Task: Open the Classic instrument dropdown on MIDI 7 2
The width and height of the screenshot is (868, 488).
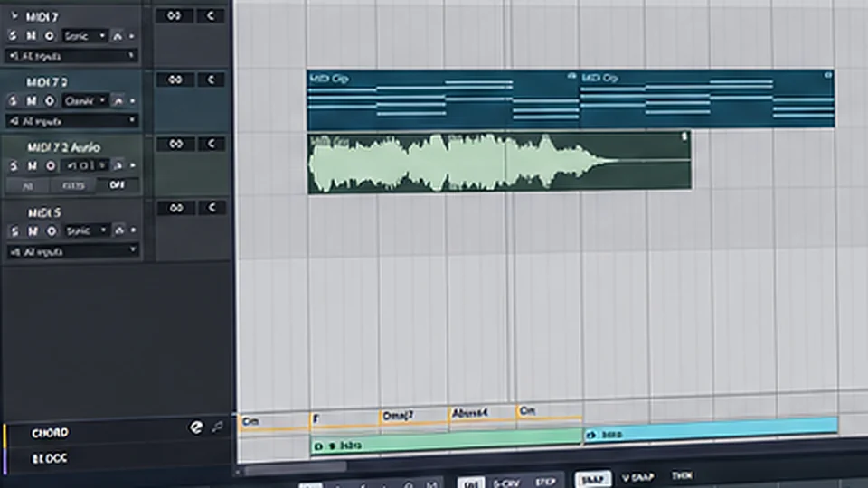Action: [x=85, y=100]
